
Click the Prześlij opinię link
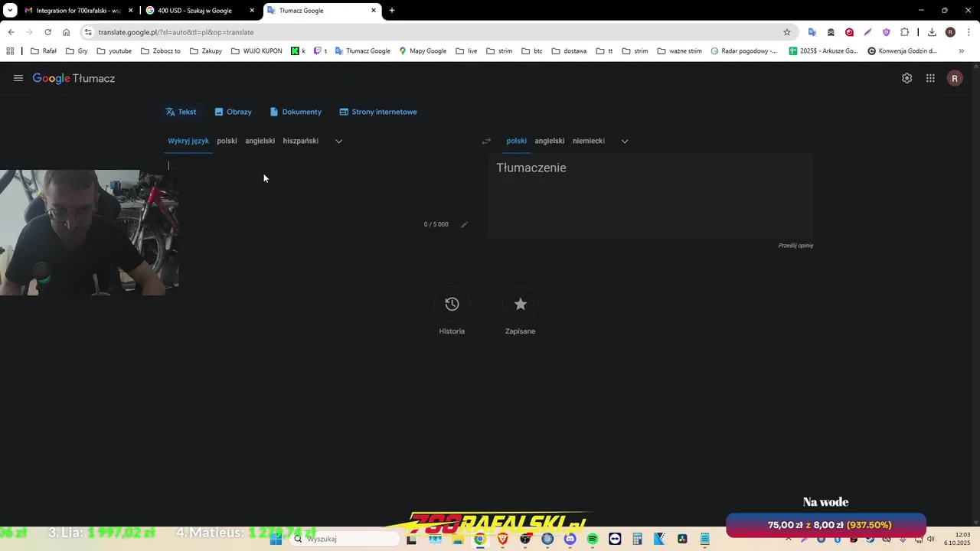pos(795,246)
